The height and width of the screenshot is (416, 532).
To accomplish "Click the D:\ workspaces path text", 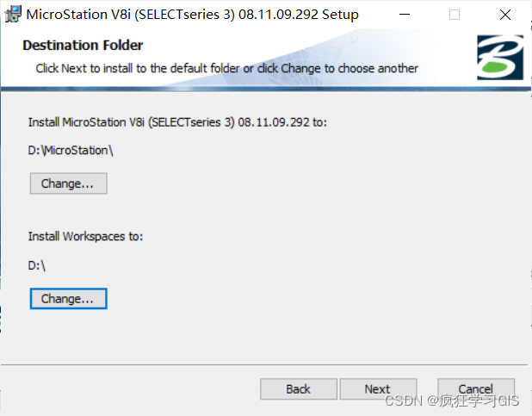I will click(37, 265).
